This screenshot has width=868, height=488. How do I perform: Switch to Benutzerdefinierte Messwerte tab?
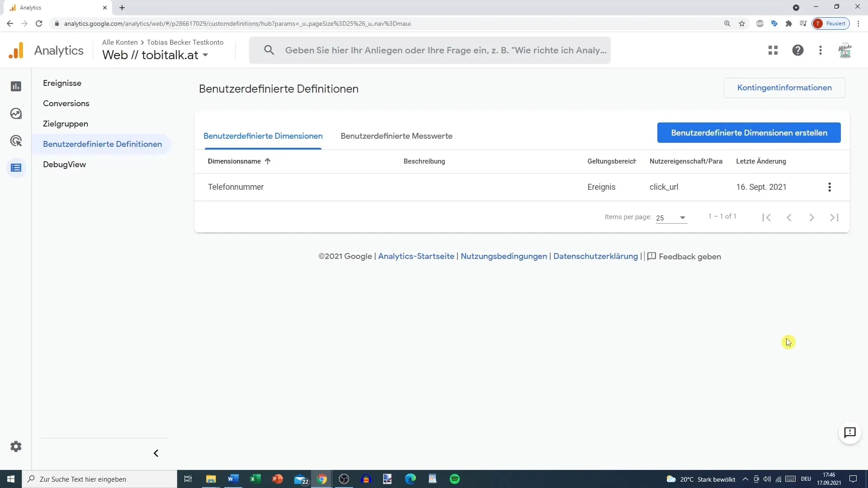[x=396, y=136]
